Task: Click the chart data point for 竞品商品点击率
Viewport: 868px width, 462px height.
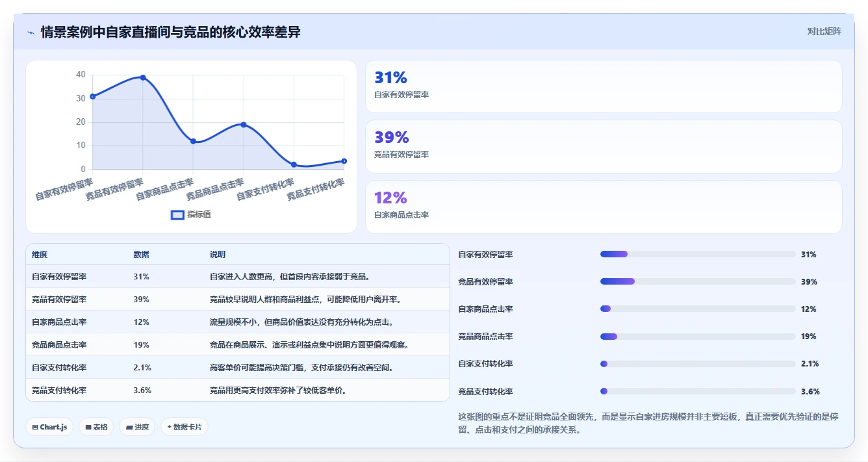Action: (244, 124)
